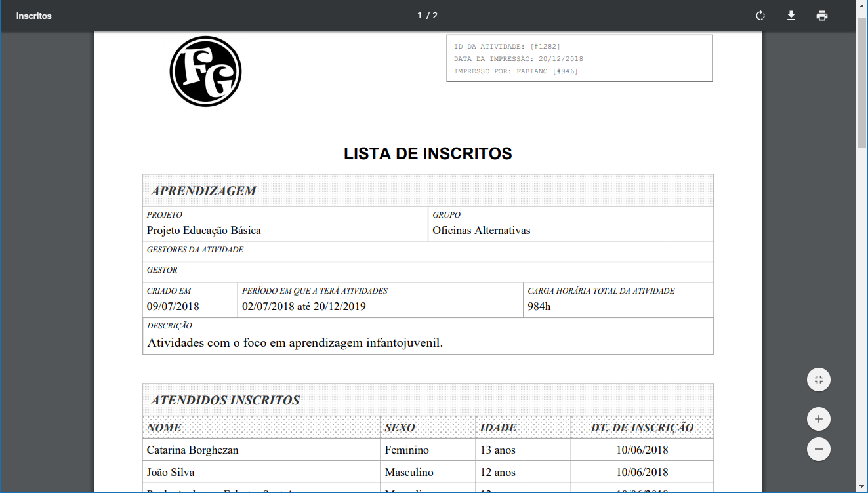868x493 pixels.
Task: Click '12 anos' in João Silva's row
Action: pos(498,472)
